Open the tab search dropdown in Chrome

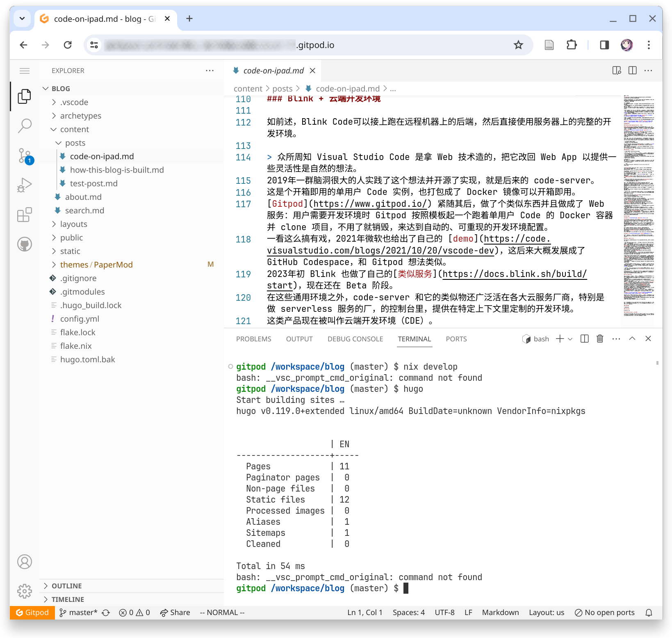22,18
